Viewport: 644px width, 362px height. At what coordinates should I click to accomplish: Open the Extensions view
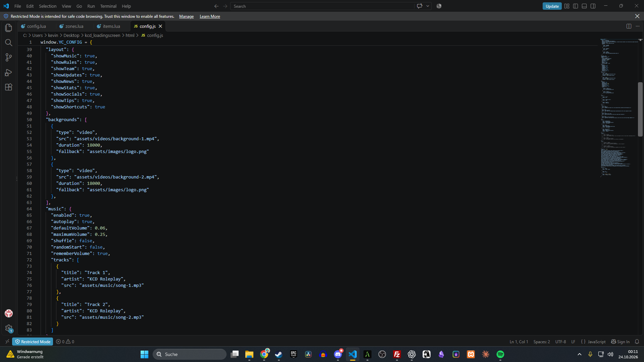(9, 87)
